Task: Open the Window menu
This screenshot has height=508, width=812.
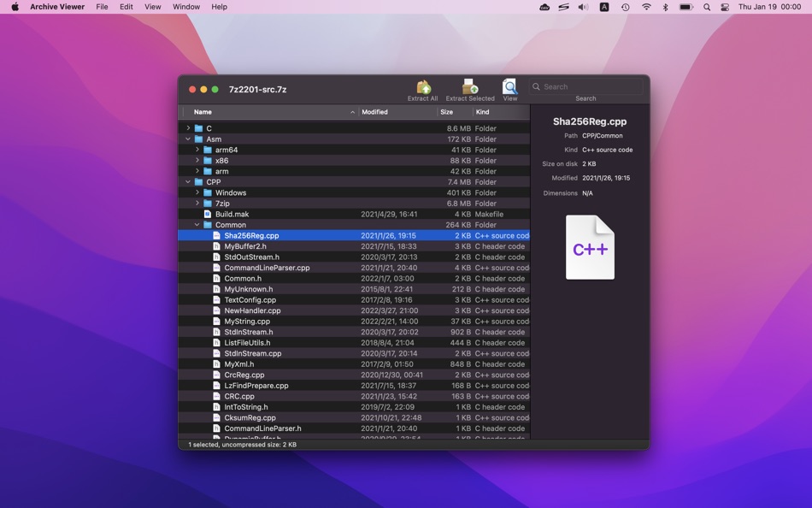Action: (x=185, y=7)
